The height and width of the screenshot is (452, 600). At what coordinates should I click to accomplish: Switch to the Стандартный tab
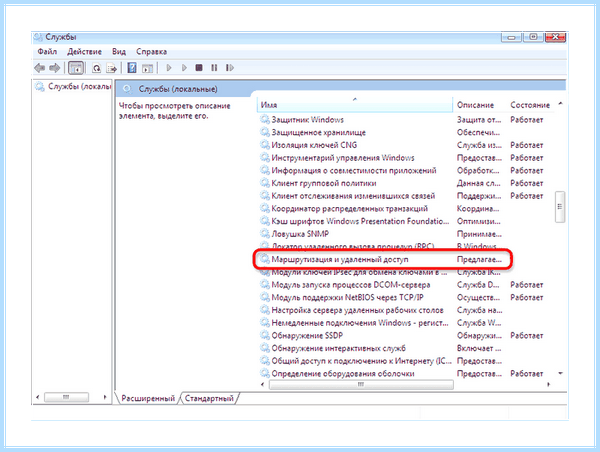click(x=209, y=398)
